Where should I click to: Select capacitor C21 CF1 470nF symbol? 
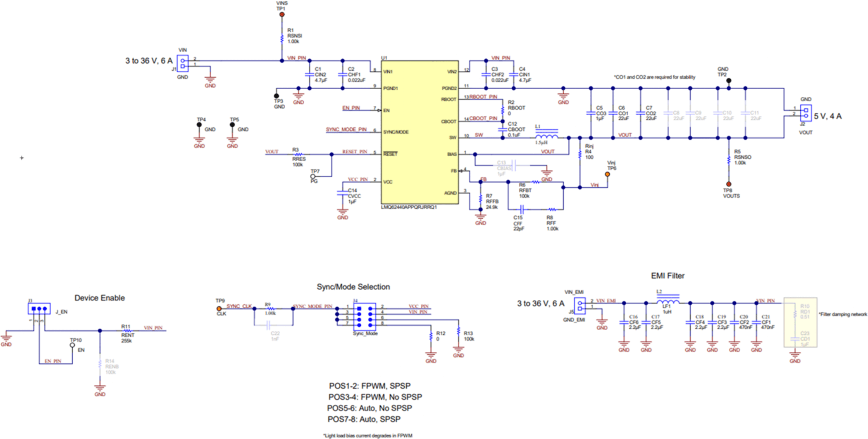coord(756,322)
